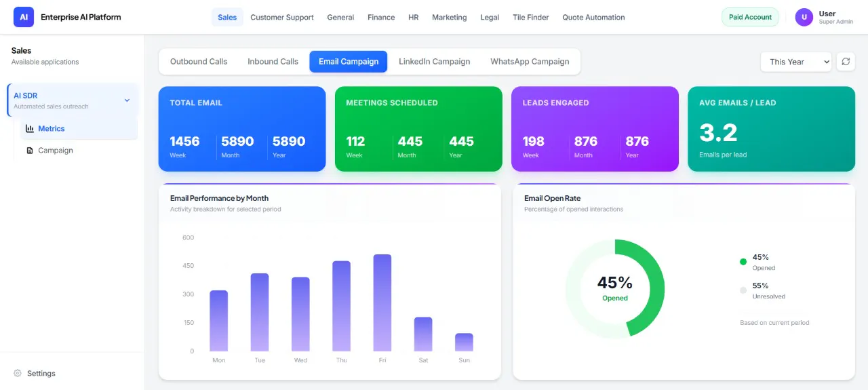The image size is (868, 390).
Task: Click the Settings gear icon
Action: (18, 373)
